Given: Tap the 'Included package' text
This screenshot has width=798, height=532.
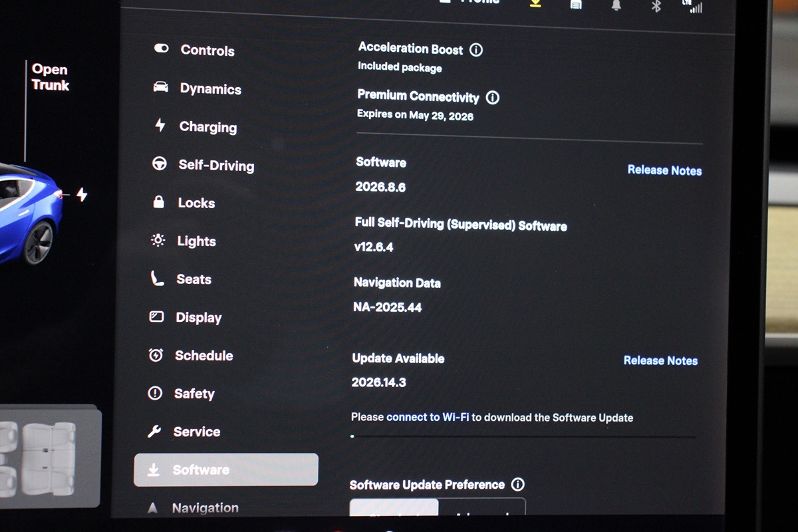Looking at the screenshot, I should (x=400, y=66).
